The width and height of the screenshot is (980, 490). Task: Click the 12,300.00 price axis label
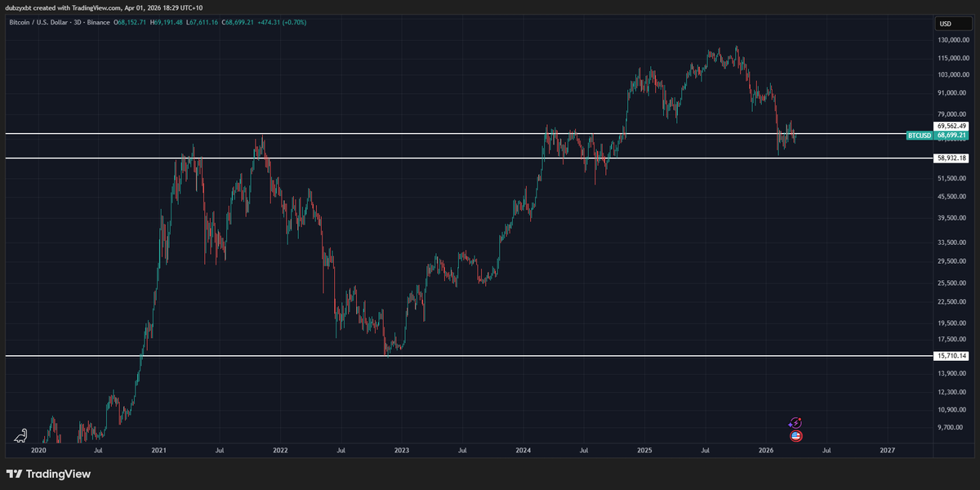tap(952, 392)
